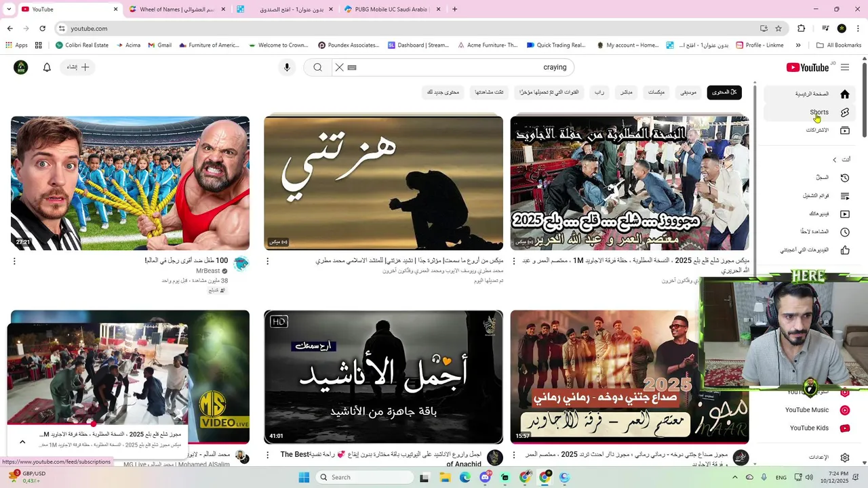Select the 'محتوى جديد لك' filter chip
This screenshot has height=488, width=868.
coord(443,92)
